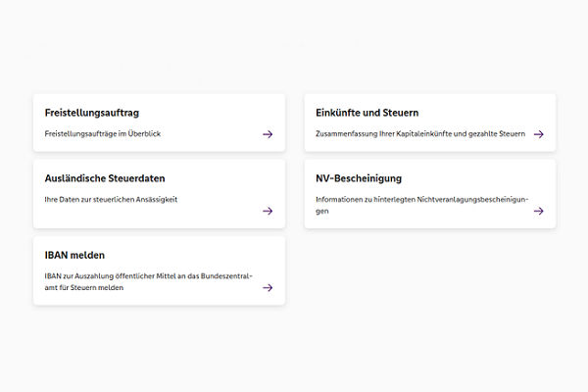
Task: Select the IBAN melden heading
Action: (x=74, y=255)
